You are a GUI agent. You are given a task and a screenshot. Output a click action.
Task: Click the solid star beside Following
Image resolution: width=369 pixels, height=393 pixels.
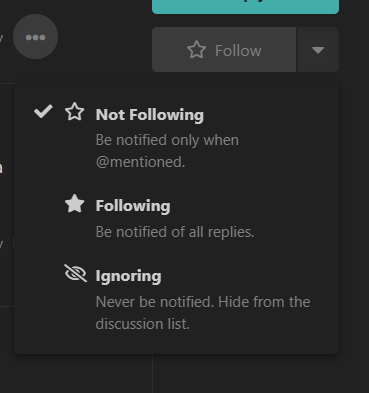(x=74, y=203)
